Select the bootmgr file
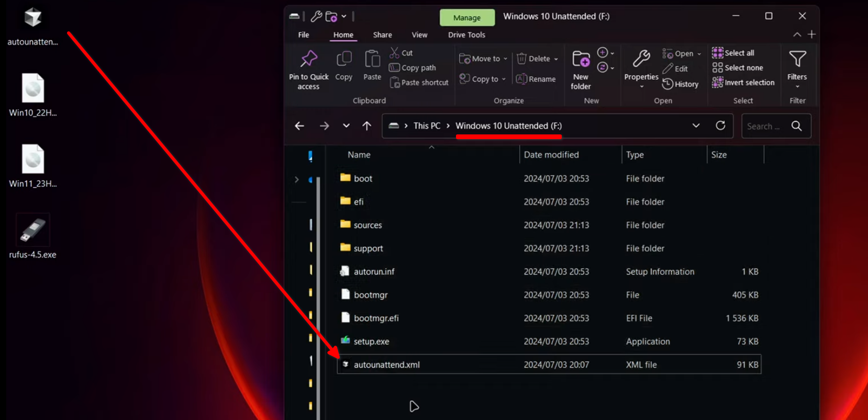The image size is (868, 420). [x=549, y=294]
